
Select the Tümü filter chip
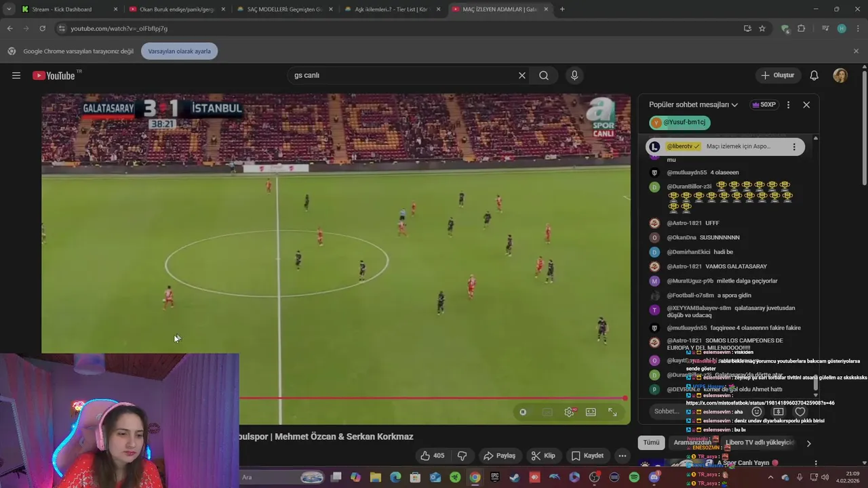tap(651, 442)
